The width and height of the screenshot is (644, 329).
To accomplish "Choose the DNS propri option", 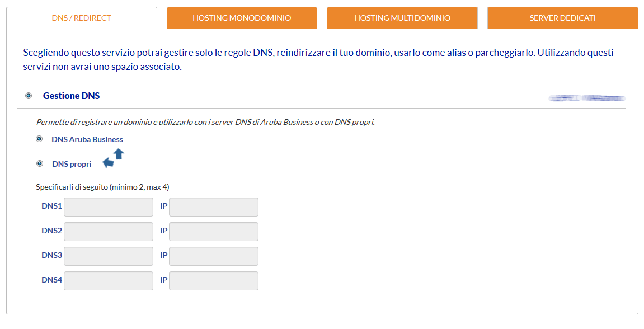I will click(39, 163).
